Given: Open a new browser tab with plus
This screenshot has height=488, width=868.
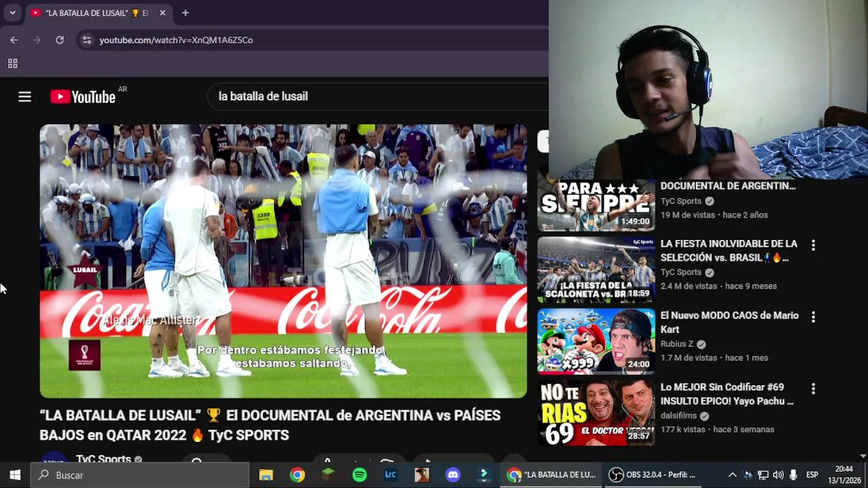Looking at the screenshot, I should click(x=185, y=13).
